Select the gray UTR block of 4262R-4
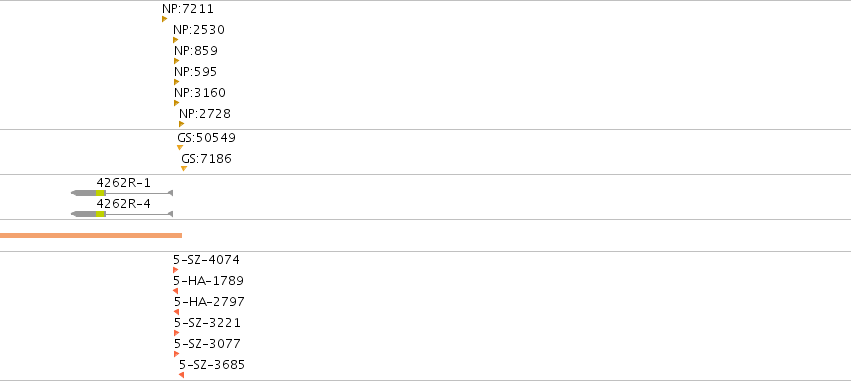Image resolution: width=851 pixels, height=381 pixels. (84, 214)
